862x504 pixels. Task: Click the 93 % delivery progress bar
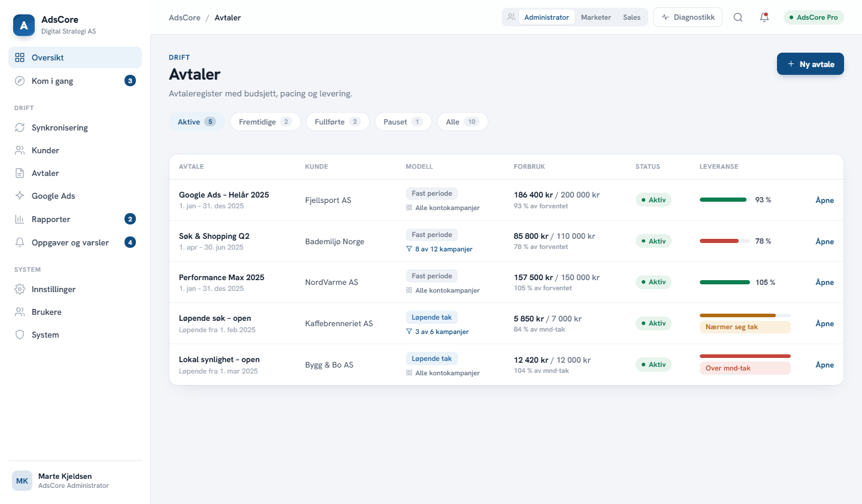[x=724, y=200]
